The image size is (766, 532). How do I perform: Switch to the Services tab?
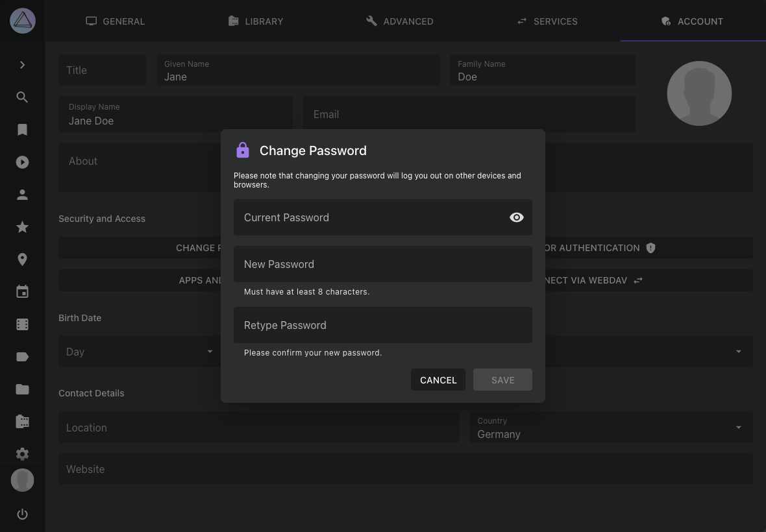547,21
